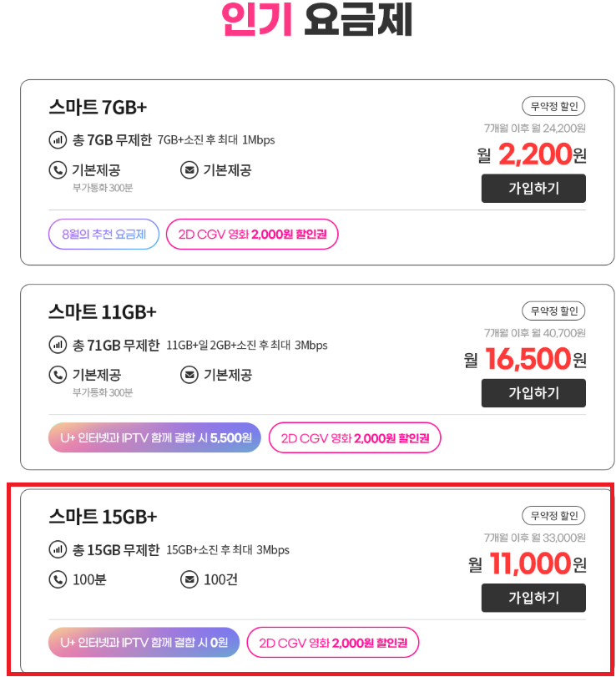Click phone call icon in 스마트 7GB+ card
Image resolution: width=616 pixels, height=677 pixels.
(x=58, y=170)
